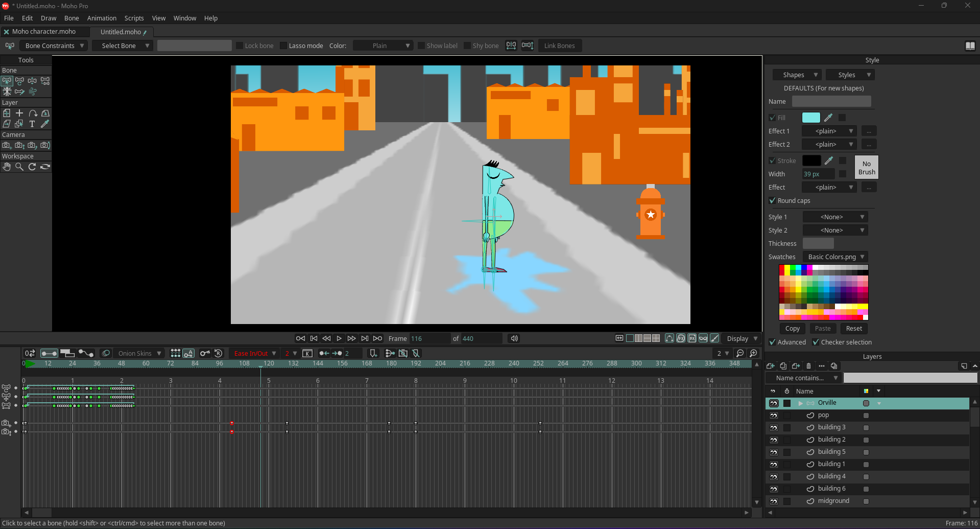Open the Animation menu
The image size is (980, 529).
coord(102,18)
